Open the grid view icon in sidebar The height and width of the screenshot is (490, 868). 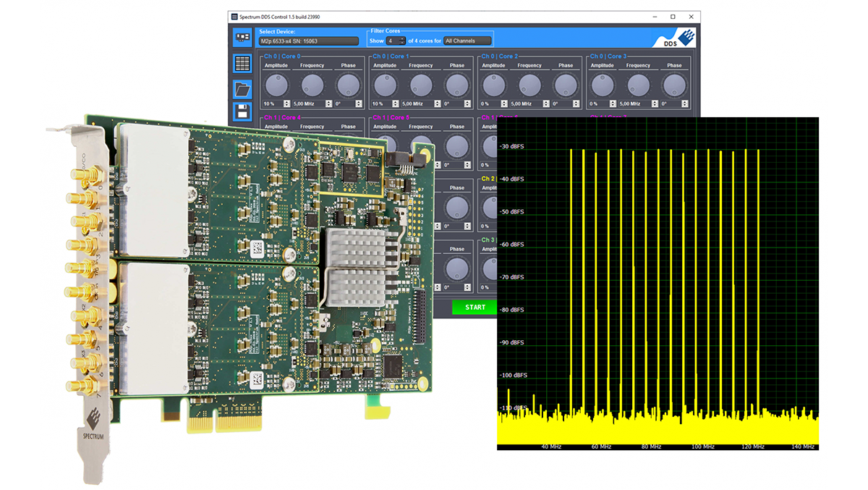(x=242, y=63)
